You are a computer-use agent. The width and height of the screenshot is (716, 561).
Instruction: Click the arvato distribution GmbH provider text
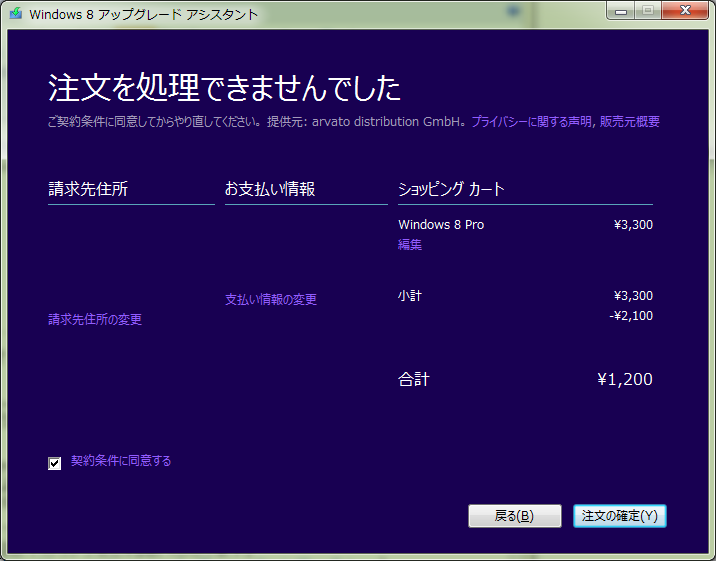click(x=388, y=121)
